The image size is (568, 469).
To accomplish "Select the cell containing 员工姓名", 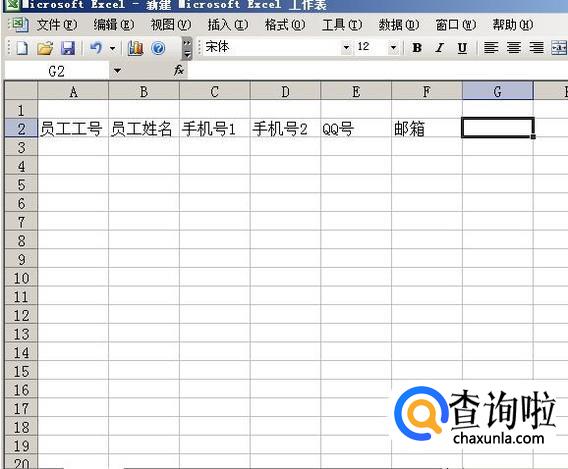I will pyautogui.click(x=143, y=128).
